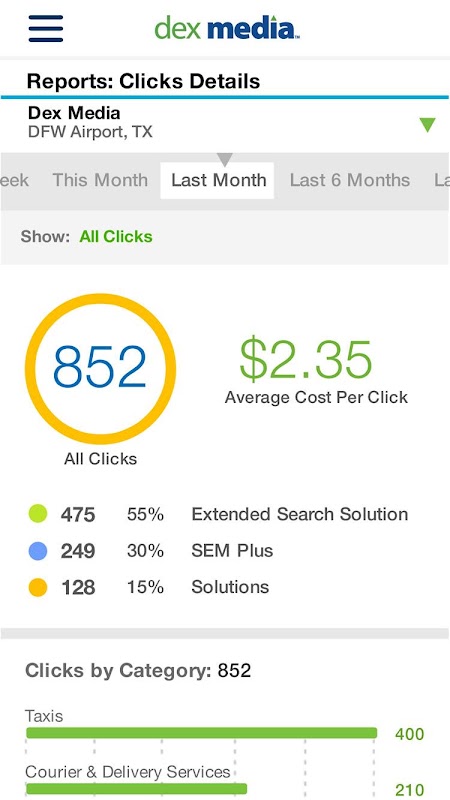The width and height of the screenshot is (450, 800).
Task: Tap the yellow 852 clicks ring
Action: click(101, 368)
